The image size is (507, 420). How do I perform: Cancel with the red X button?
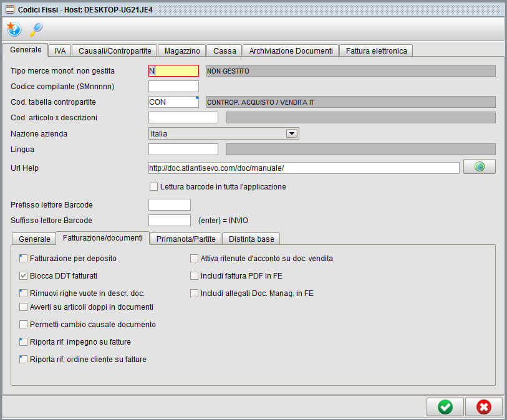pos(483,407)
